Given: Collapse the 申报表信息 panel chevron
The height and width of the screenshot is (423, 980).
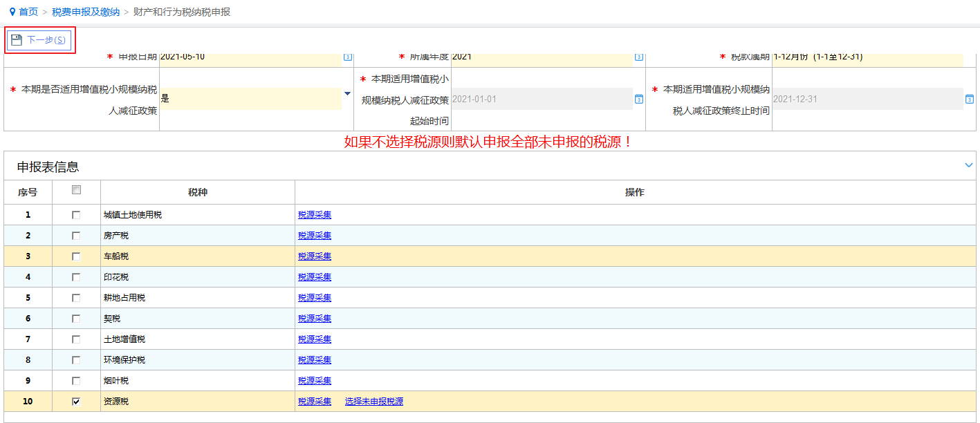Looking at the screenshot, I should point(969,165).
